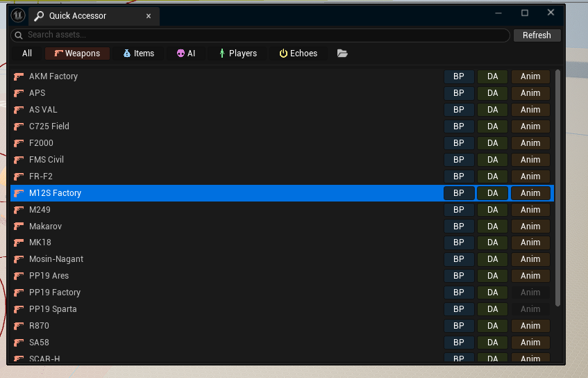Click the Unreal Engine logo icon
Screen dimensions: 588x378
point(18,15)
